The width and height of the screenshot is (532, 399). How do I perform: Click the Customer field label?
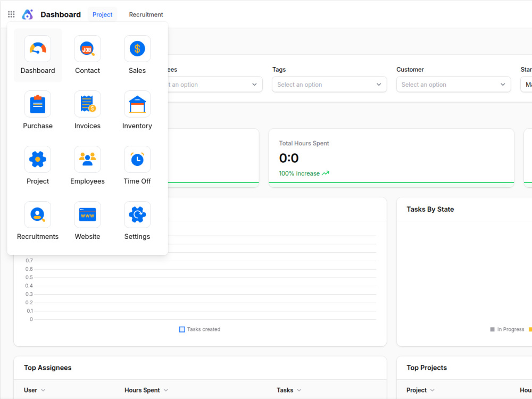pos(410,70)
